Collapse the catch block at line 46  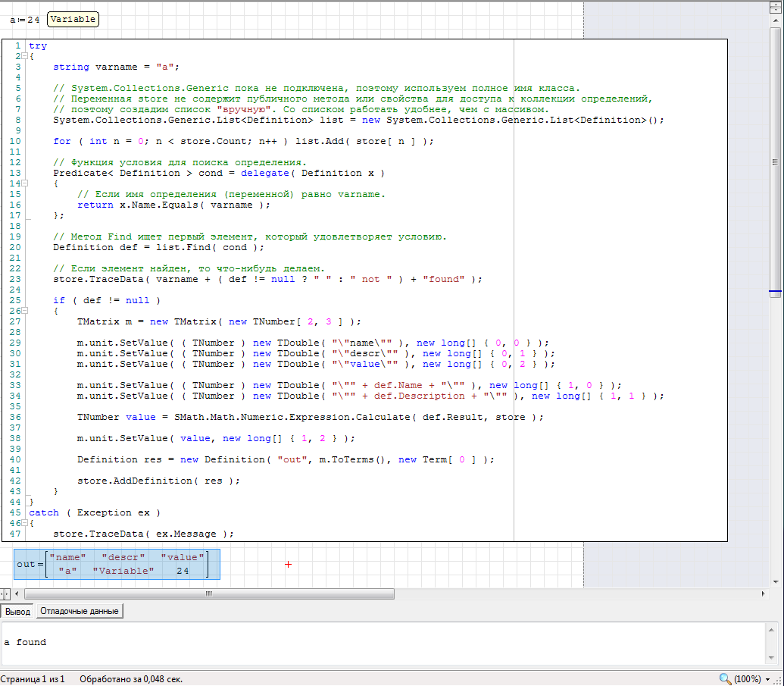pyautogui.click(x=24, y=523)
